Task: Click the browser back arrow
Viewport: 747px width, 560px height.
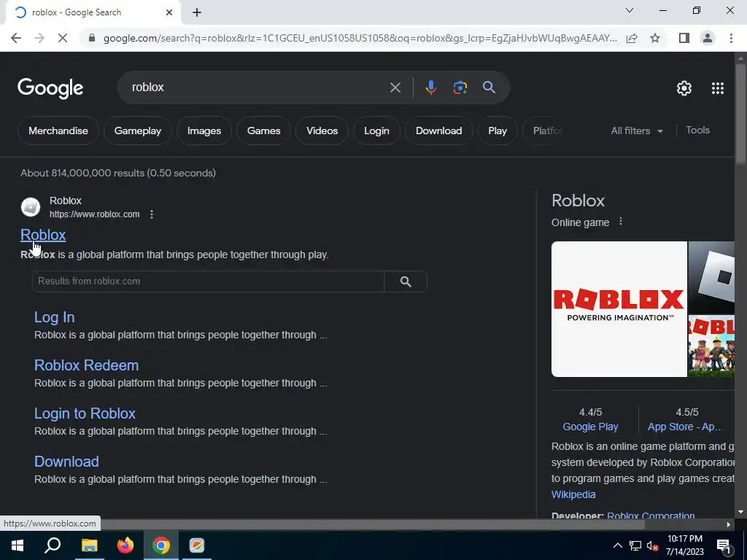Action: (x=16, y=38)
